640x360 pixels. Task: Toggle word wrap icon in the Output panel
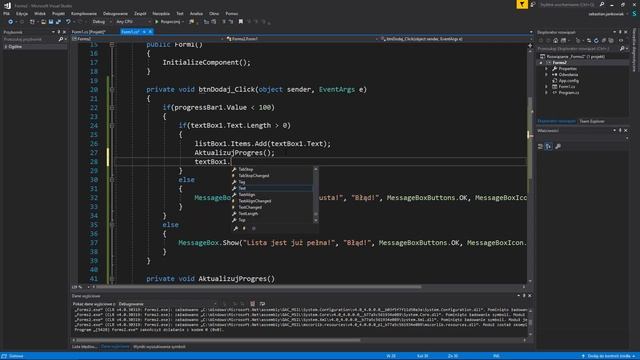(x=262, y=304)
